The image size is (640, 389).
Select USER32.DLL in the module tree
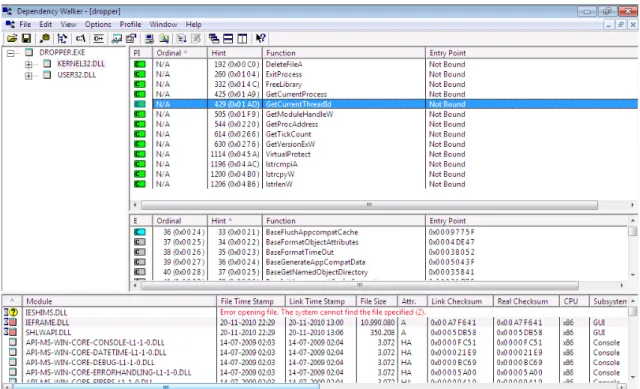(76, 75)
